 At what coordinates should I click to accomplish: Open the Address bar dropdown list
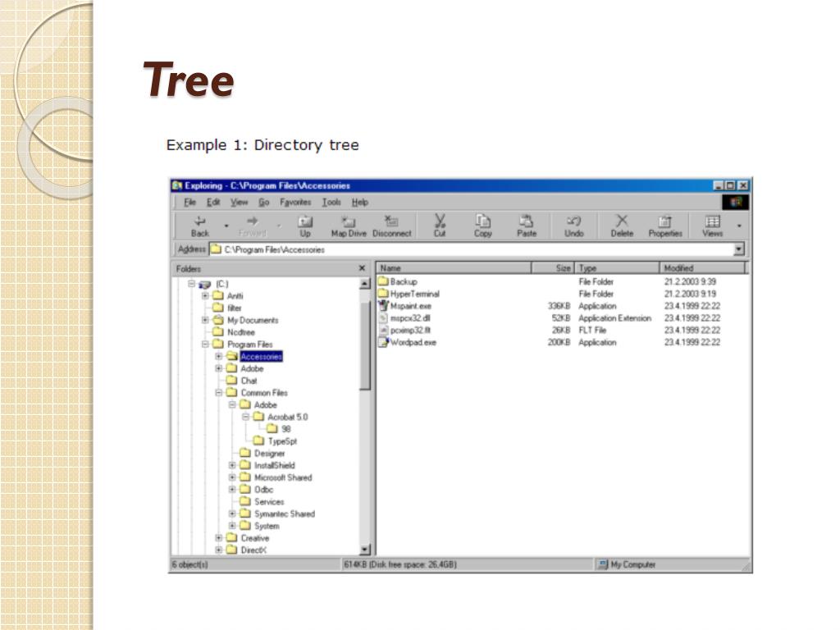738,249
